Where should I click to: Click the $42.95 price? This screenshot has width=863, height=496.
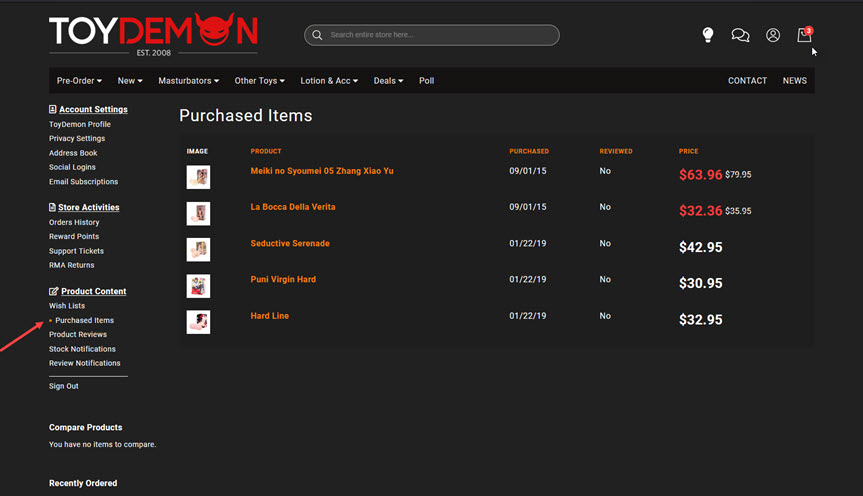point(701,247)
